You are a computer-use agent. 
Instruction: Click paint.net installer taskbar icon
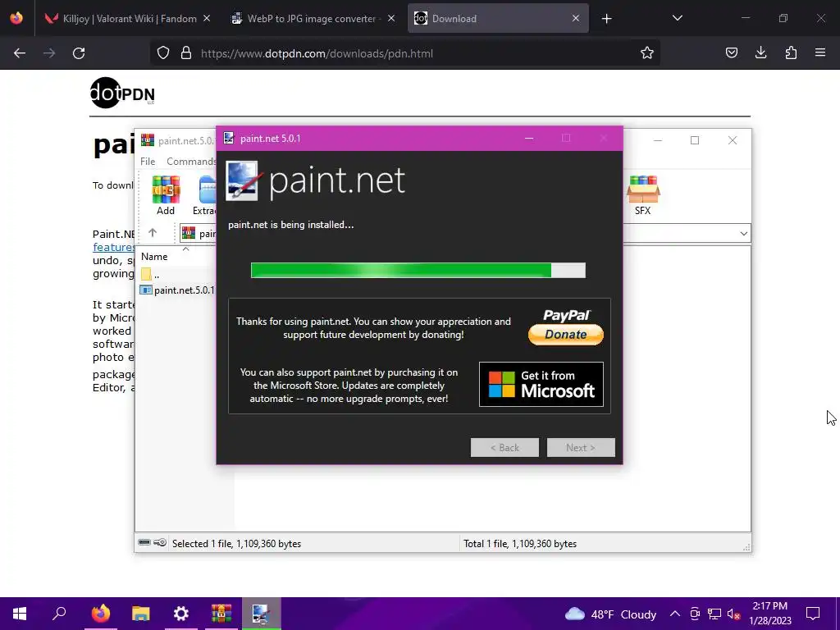point(261,614)
